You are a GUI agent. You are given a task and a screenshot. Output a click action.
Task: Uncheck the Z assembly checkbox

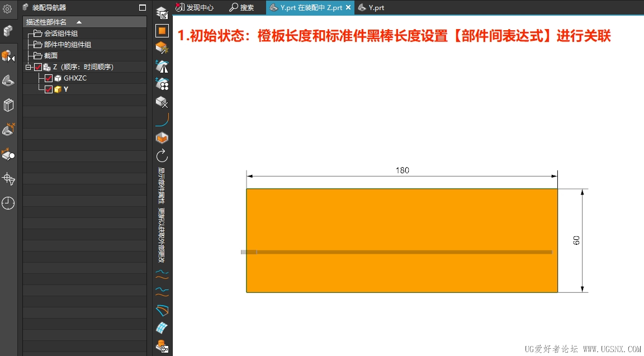(x=38, y=67)
